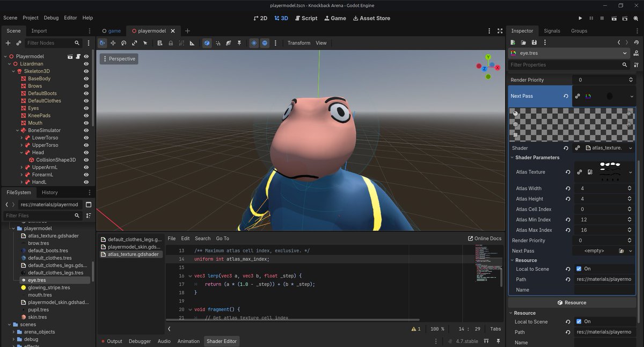Viewport: 644px width, 347px height.
Task: Toggle visibility of the Eyes node
Action: (86, 108)
